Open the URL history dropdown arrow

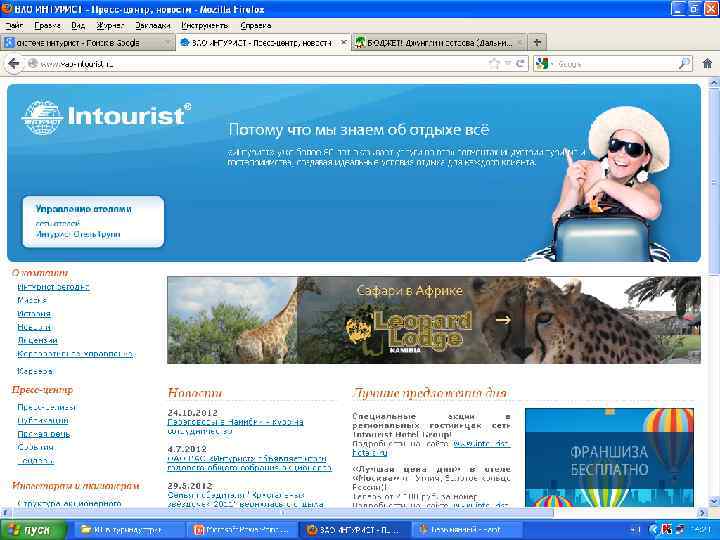(508, 63)
